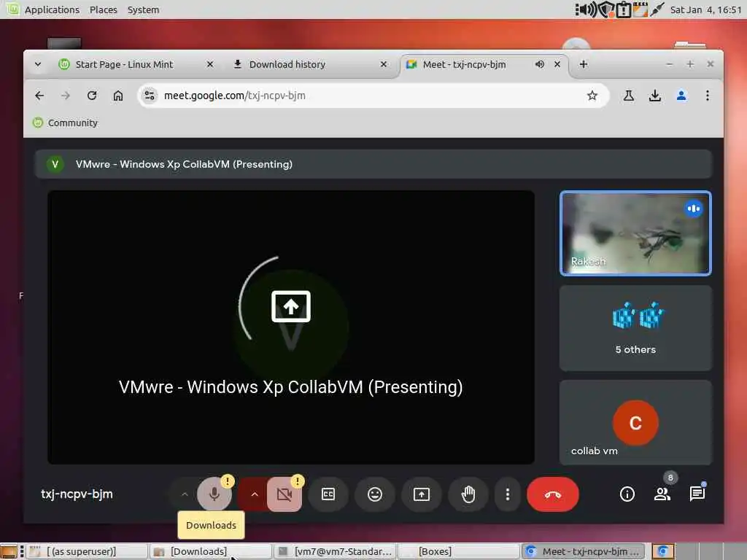Reload the Meet page

tap(92, 96)
